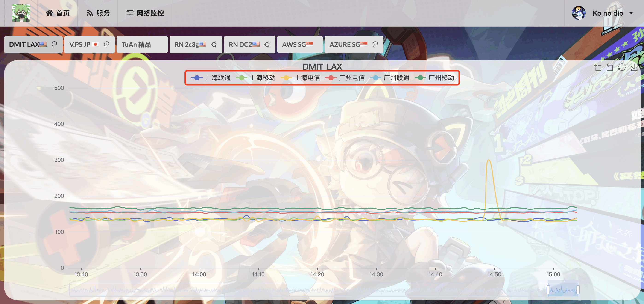Screen dimensions: 644x304
Task: Switch to the AZURE SG tab
Action: pyautogui.click(x=354, y=45)
